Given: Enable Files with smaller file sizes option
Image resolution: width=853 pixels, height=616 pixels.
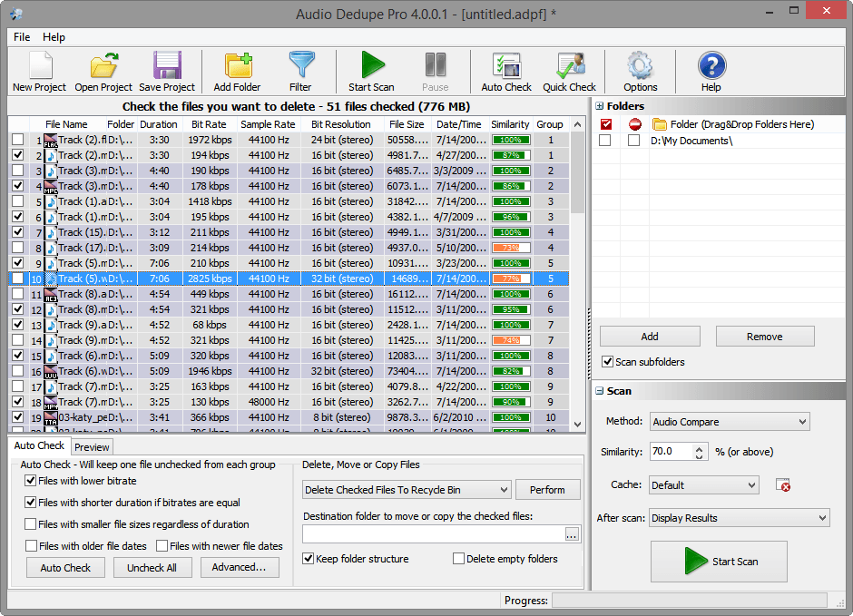Looking at the screenshot, I should coord(30,524).
